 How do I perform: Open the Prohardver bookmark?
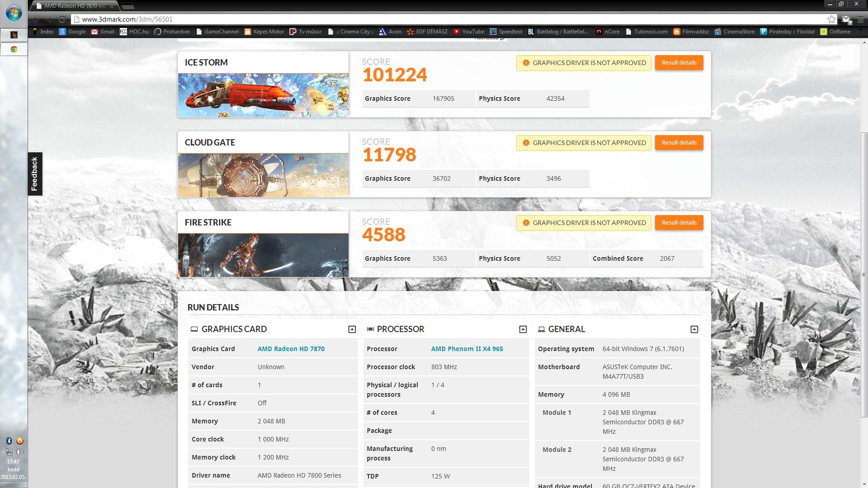tap(172, 32)
